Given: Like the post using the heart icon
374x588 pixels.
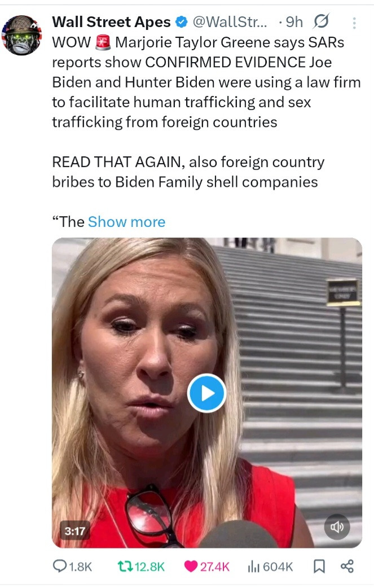Looking at the screenshot, I should [x=207, y=566].
